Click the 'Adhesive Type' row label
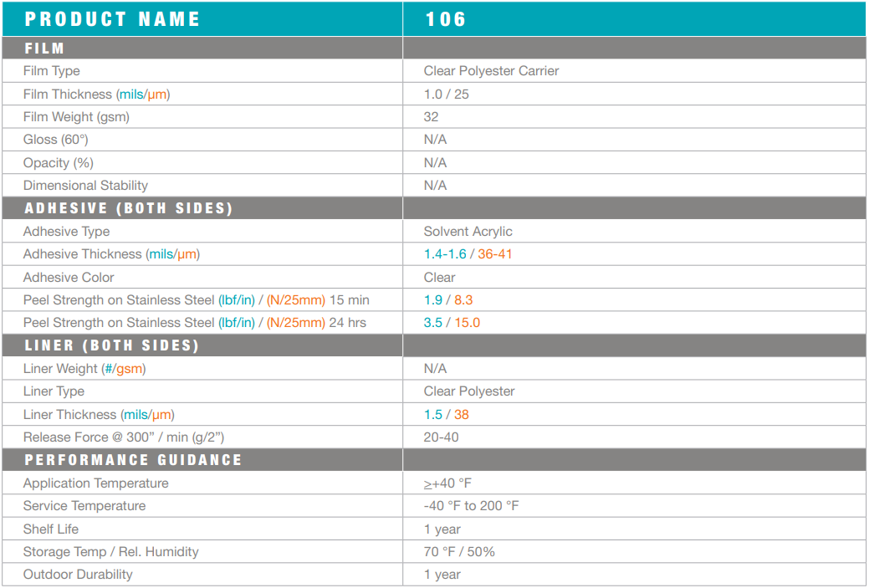 tap(67, 231)
